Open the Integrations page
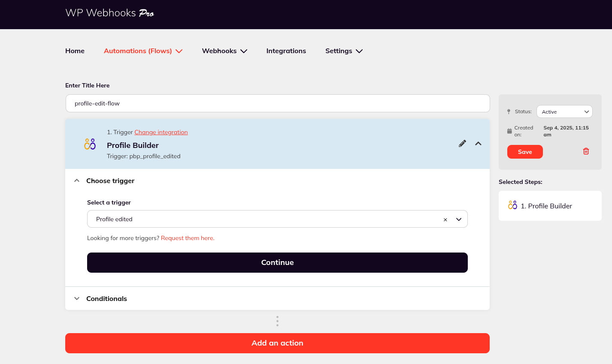 (x=286, y=51)
